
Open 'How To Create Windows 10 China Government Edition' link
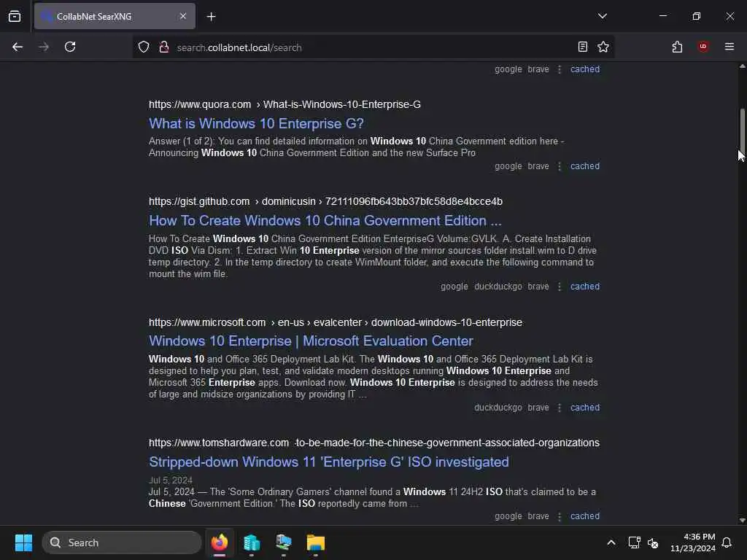(x=325, y=220)
